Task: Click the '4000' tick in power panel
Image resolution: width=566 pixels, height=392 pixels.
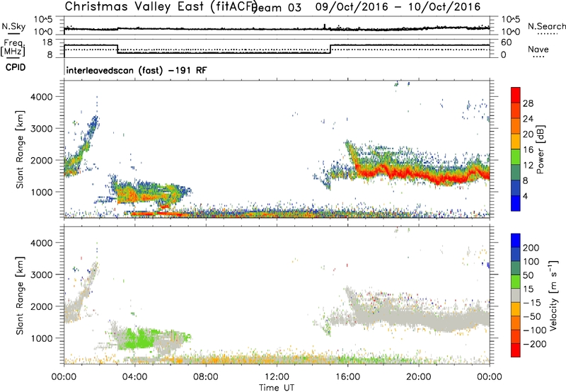Action: (41, 97)
